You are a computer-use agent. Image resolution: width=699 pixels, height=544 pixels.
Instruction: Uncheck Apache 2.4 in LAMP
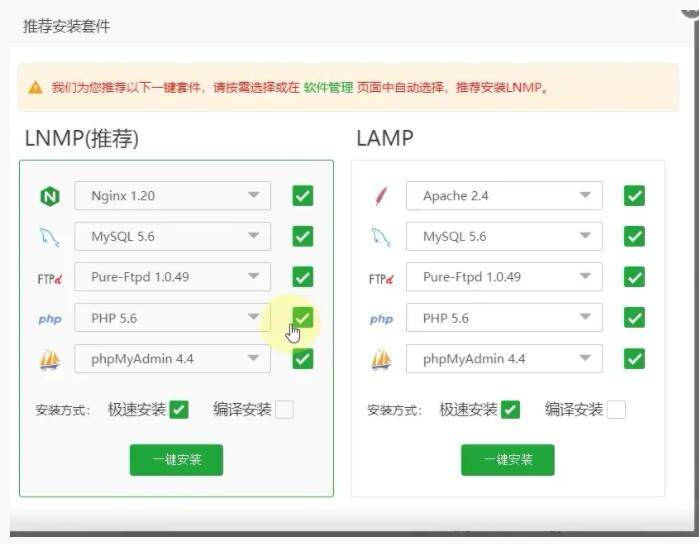[634, 196]
